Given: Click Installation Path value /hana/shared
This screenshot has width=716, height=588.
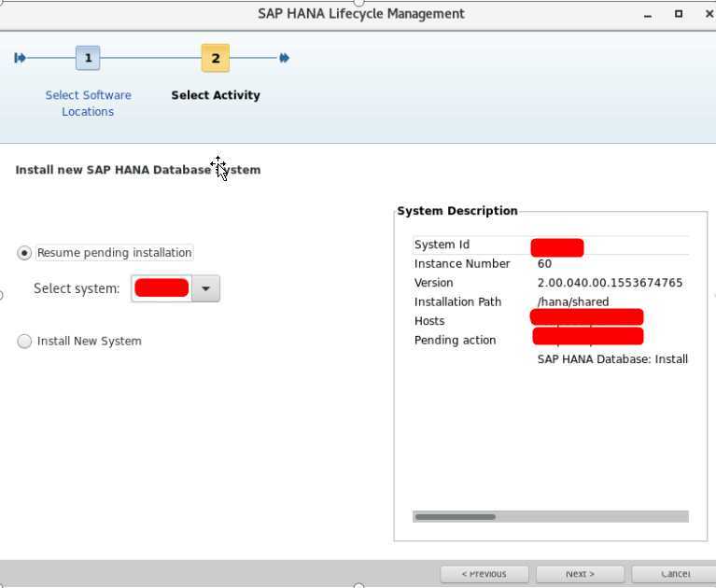Looking at the screenshot, I should (573, 301).
